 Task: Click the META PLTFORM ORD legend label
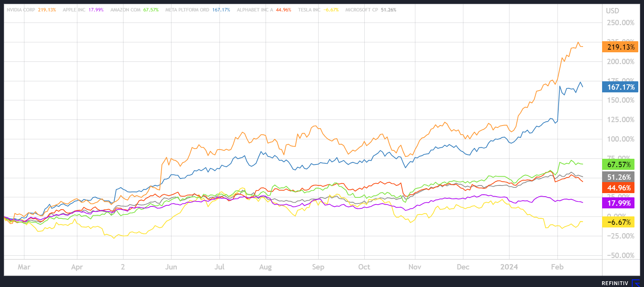coord(187,10)
